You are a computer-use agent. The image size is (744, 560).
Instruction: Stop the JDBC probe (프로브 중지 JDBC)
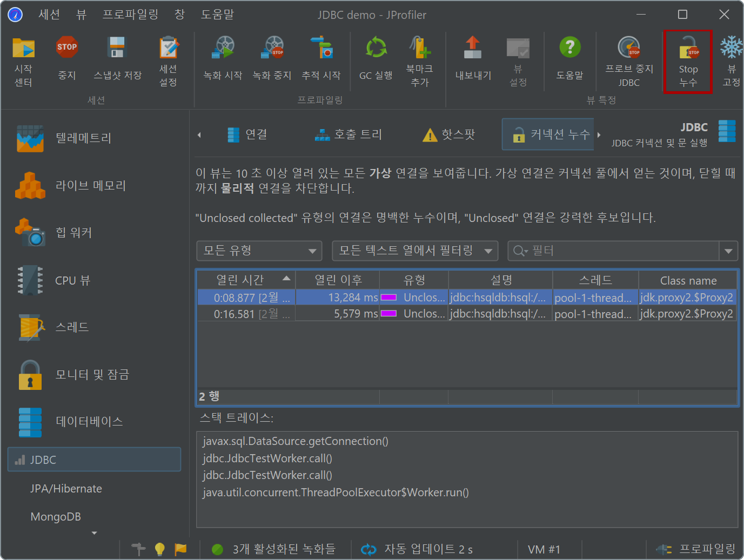pyautogui.click(x=629, y=60)
